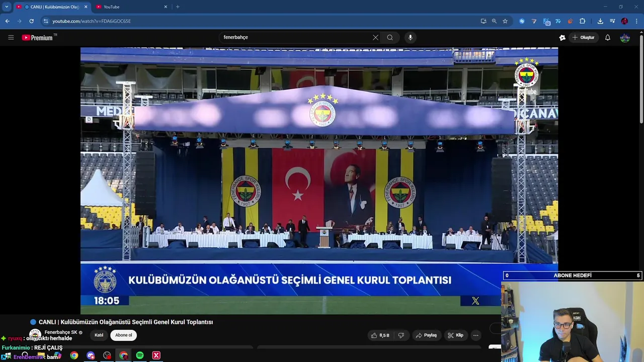This screenshot has width=644, height=362.
Task: Bookmark this page with star icon
Action: pyautogui.click(x=505, y=21)
